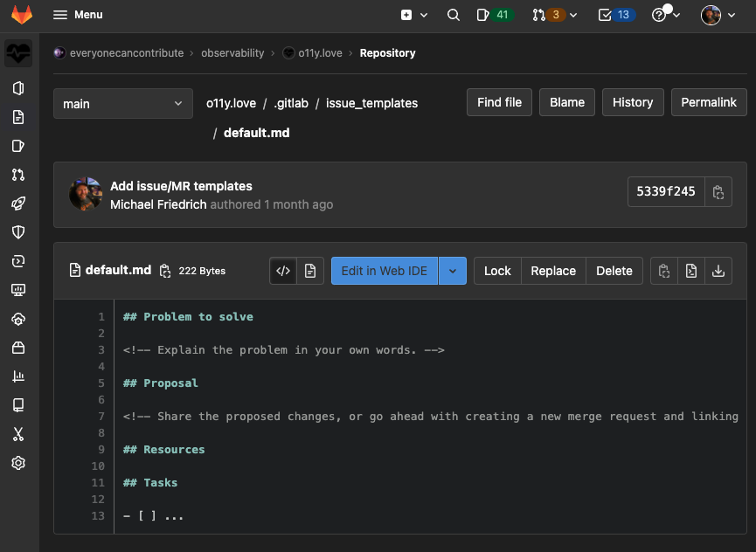Viewport: 756px width, 552px height.
Task: Click the Repository breadcrumb
Action: click(388, 53)
